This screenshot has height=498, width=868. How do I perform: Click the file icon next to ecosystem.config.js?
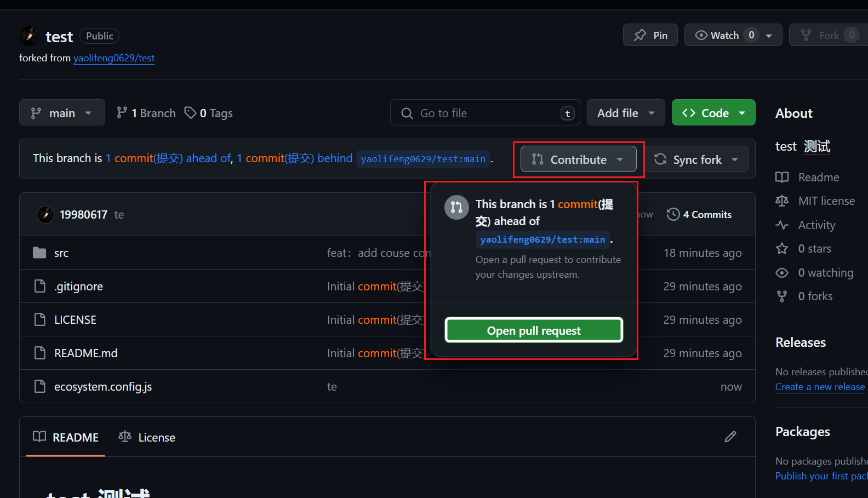(39, 386)
